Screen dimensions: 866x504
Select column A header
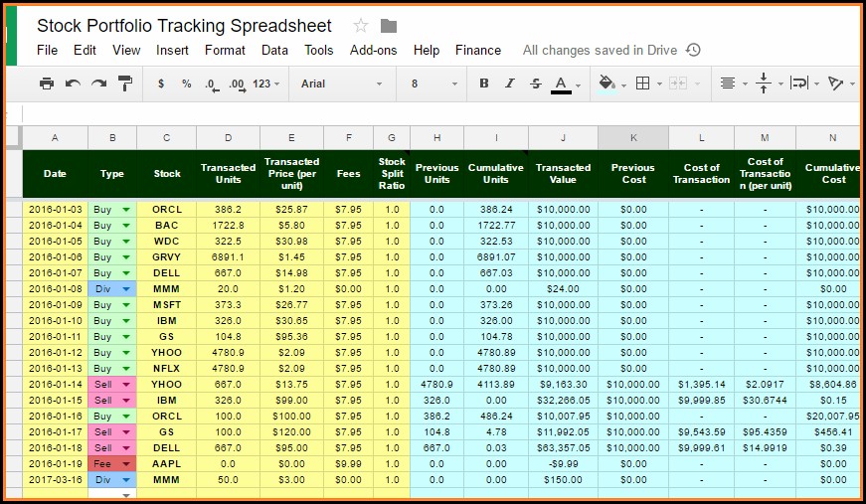[x=56, y=138]
